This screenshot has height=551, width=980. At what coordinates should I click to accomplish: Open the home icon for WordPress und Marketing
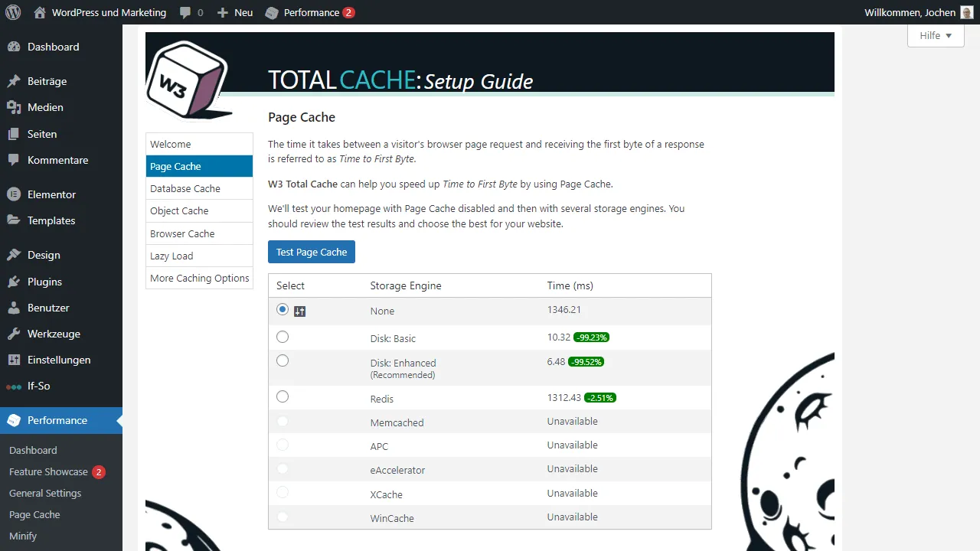coord(40,12)
